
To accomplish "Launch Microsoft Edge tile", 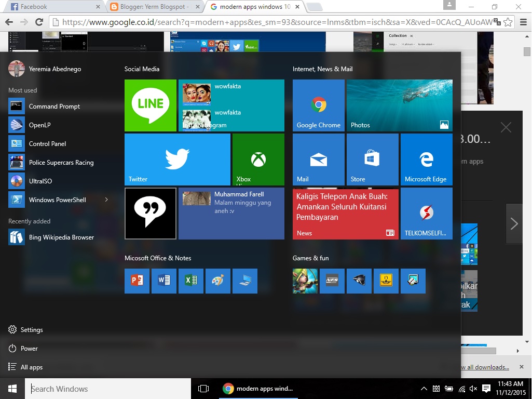I will click(426, 159).
